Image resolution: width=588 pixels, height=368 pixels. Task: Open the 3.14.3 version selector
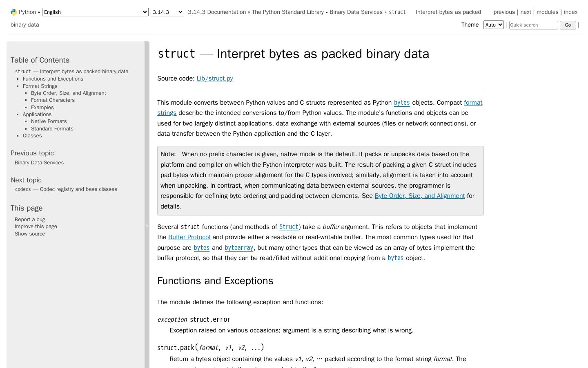[167, 12]
